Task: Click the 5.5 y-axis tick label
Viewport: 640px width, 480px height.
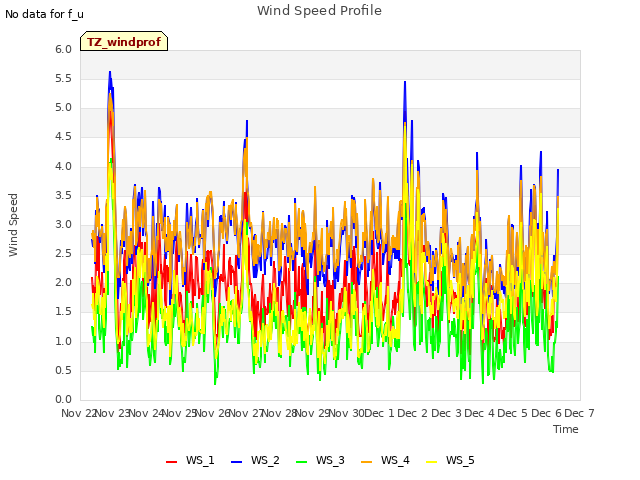Action: click(x=63, y=78)
